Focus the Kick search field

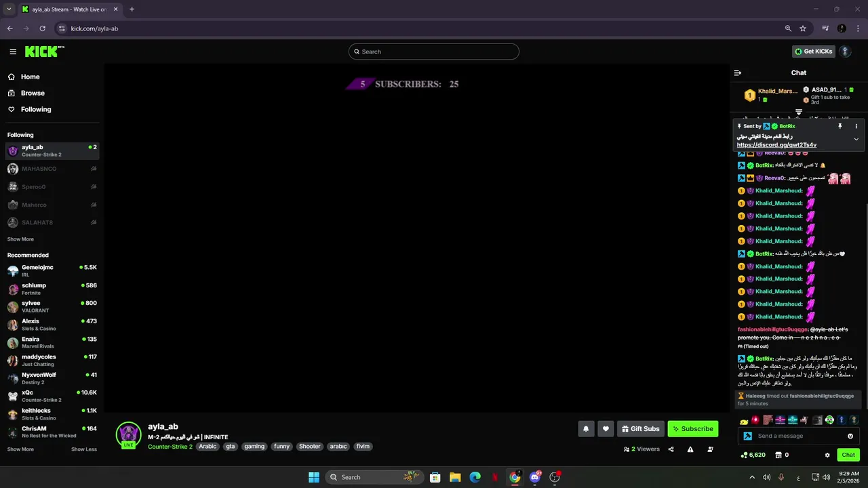pos(434,52)
